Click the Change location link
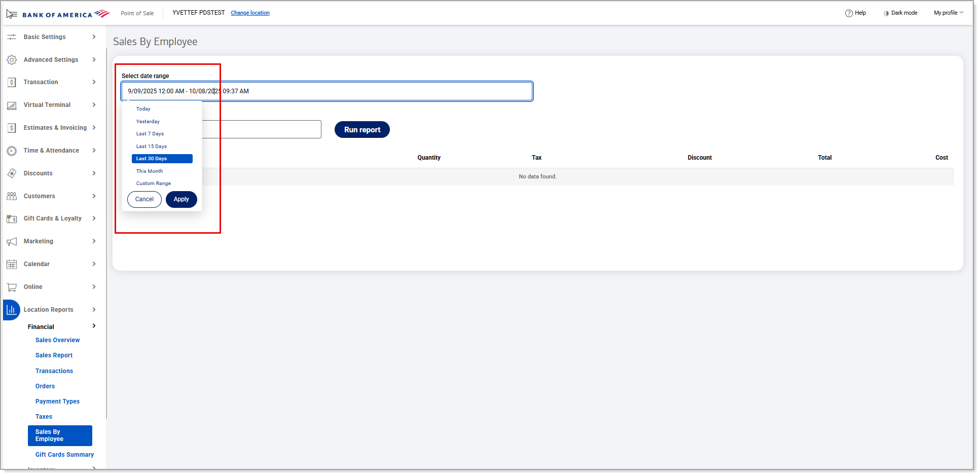Image resolution: width=980 pixels, height=476 pixels. (x=250, y=13)
